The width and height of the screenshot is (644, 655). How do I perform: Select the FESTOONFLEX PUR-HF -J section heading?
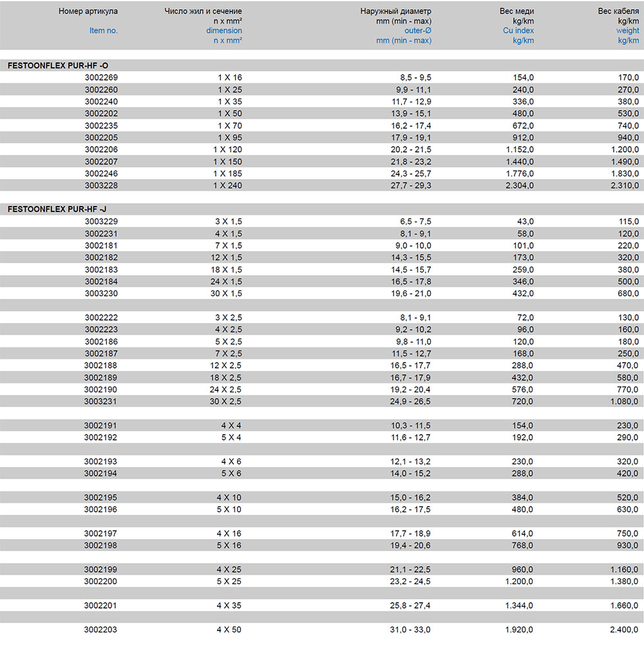coord(57,209)
